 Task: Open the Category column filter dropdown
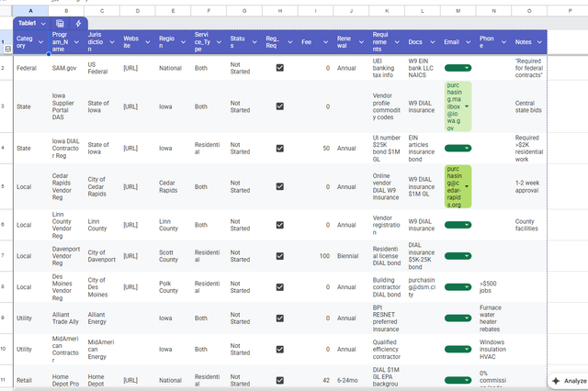click(40, 42)
